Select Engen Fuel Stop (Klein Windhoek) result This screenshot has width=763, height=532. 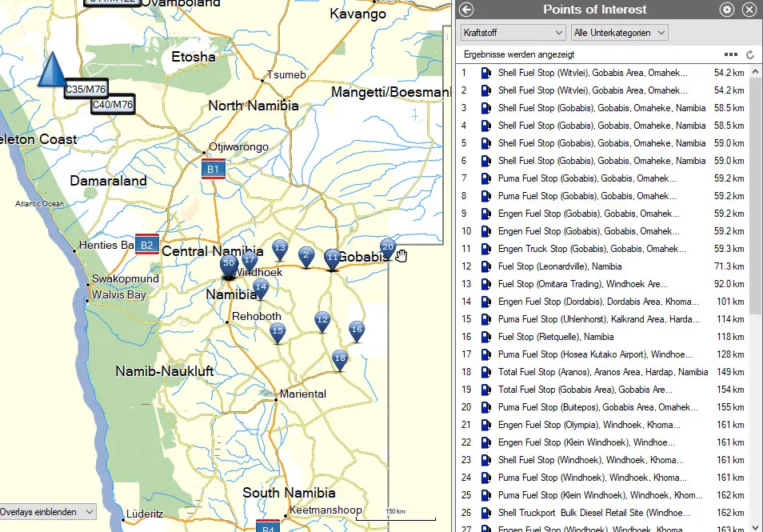coord(603,442)
